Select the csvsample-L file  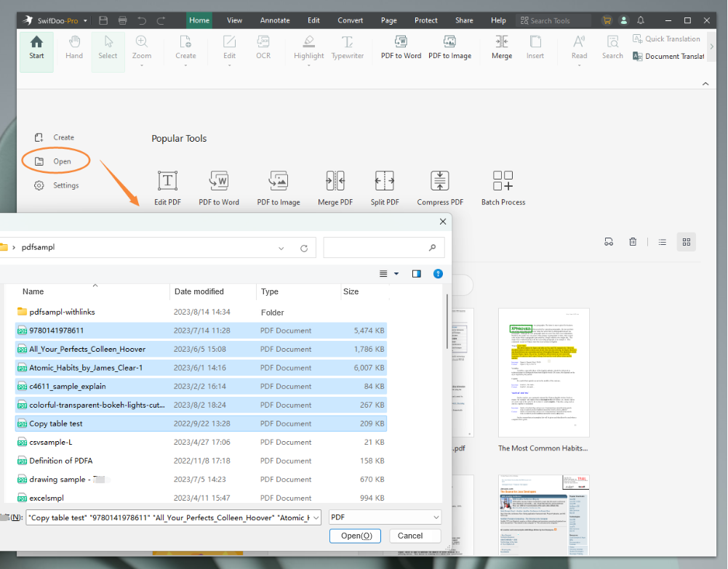pos(201,442)
